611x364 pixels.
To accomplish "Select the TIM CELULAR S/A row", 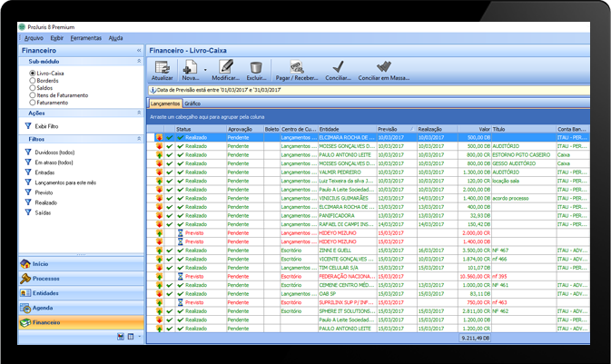I will click(368, 268).
